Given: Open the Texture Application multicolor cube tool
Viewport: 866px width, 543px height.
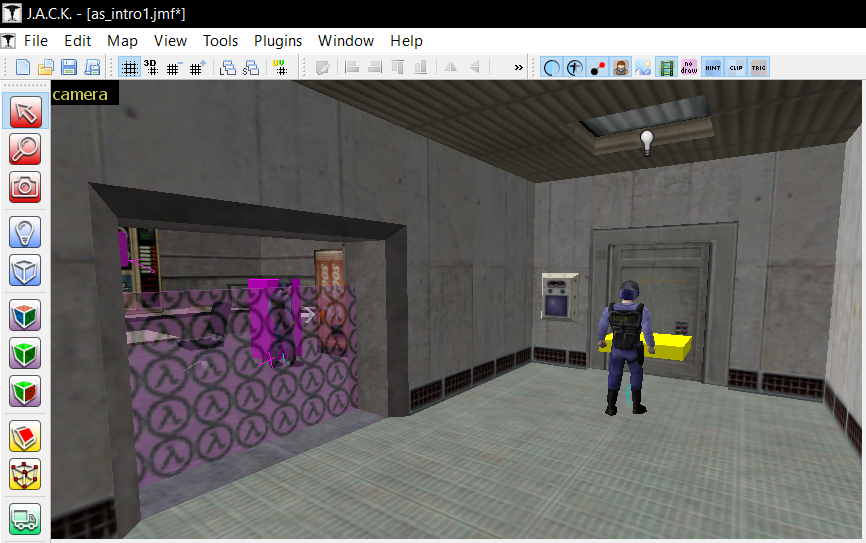Looking at the screenshot, I should (25, 315).
